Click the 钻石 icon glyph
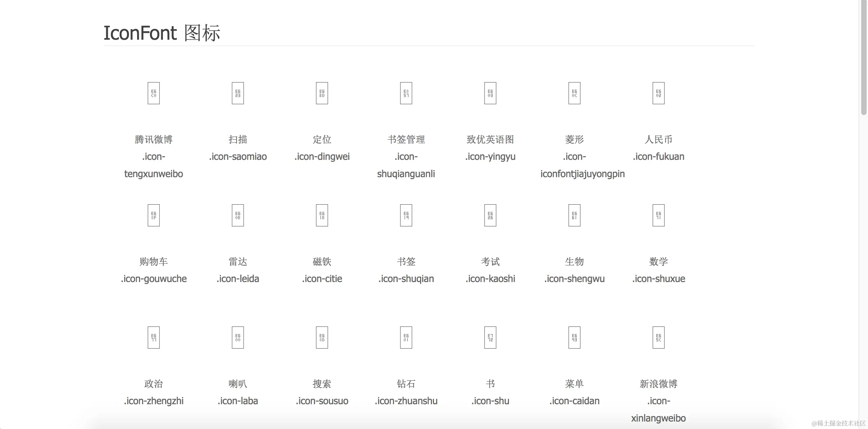Screen dimensions: 868x429 [406, 337]
